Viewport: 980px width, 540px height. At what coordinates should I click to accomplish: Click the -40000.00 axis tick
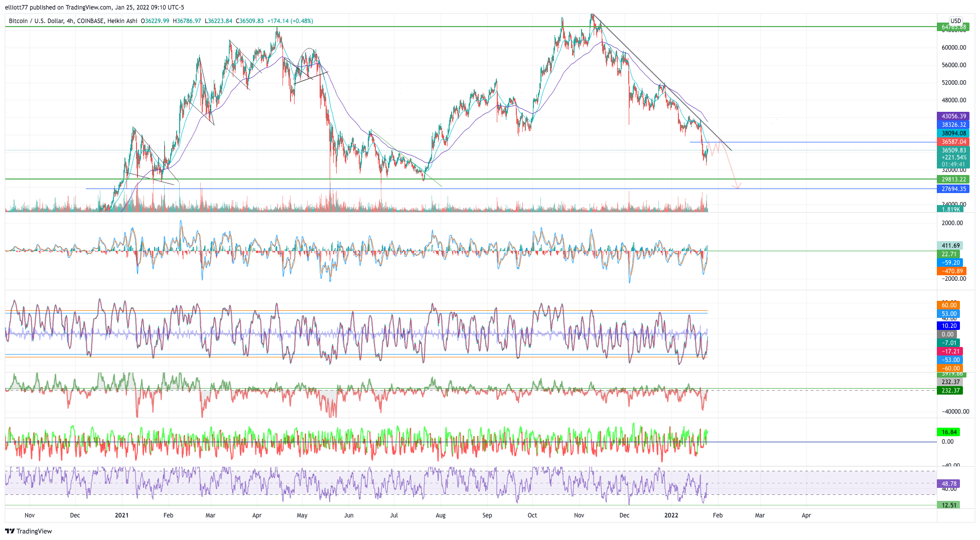click(955, 412)
